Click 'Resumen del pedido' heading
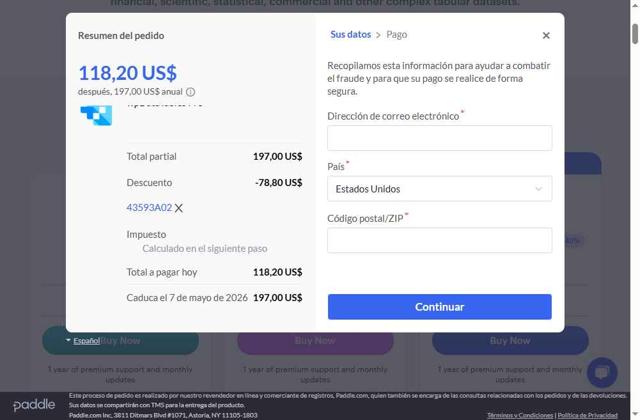Screen dimensions: 640x420 click(121, 36)
